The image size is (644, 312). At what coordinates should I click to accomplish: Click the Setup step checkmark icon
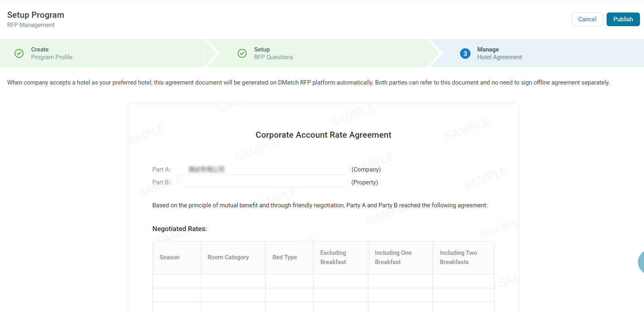(242, 53)
